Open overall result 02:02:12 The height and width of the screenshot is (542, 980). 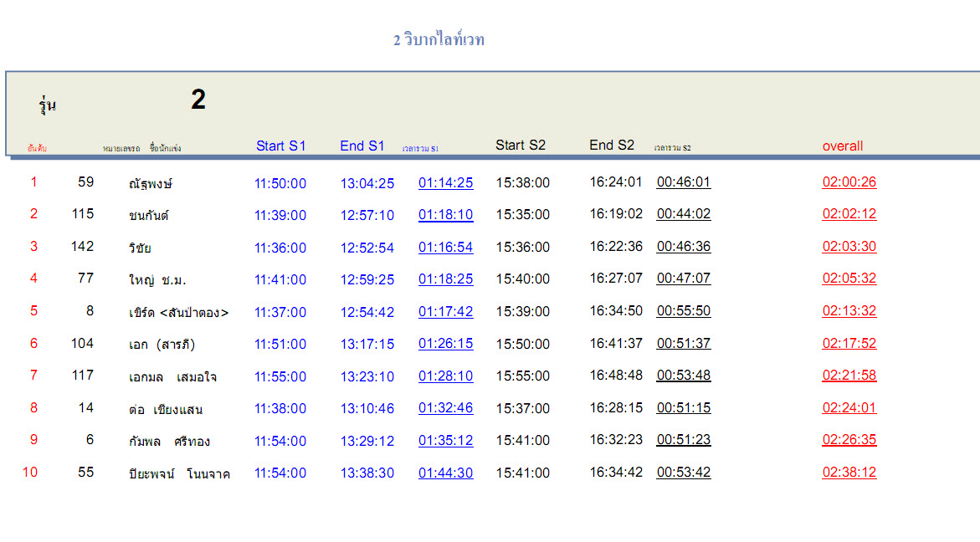click(x=849, y=214)
